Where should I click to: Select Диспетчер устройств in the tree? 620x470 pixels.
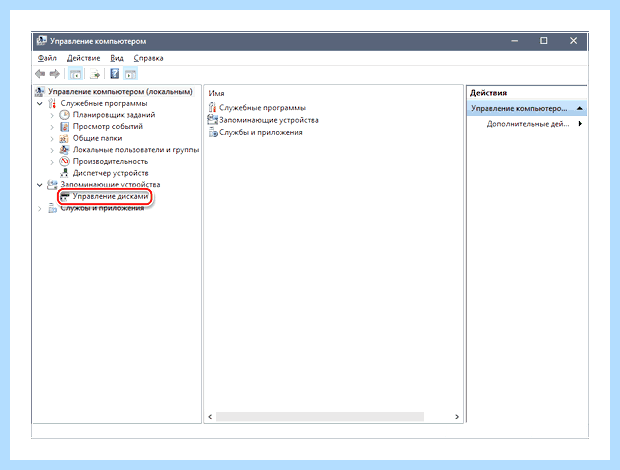click(x=110, y=173)
